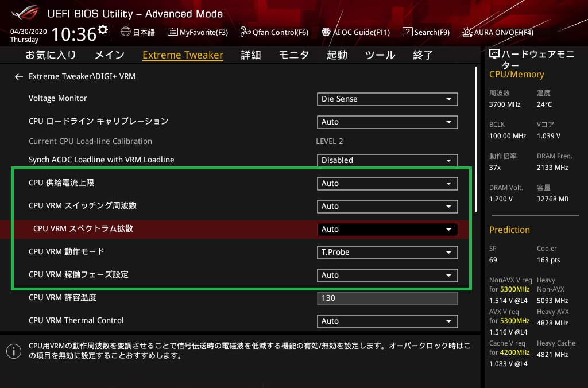Click the Search(F9) label
This screenshot has width=588, height=388.
tap(432, 32)
